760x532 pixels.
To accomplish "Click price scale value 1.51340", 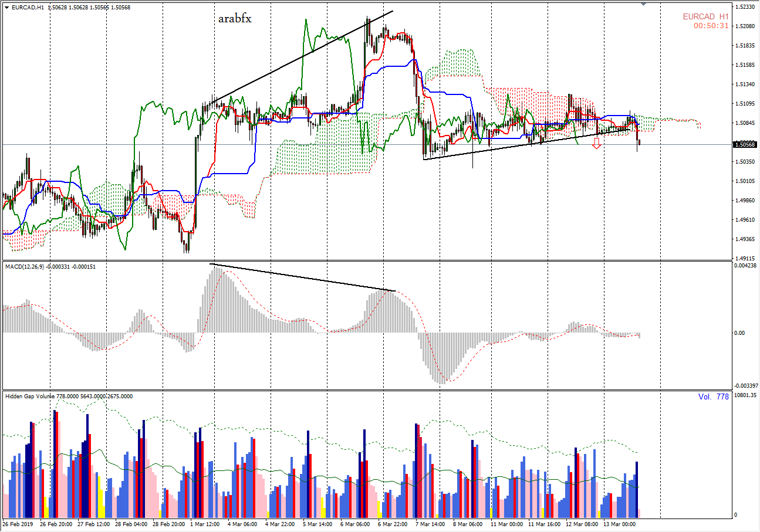I will tap(745, 84).
